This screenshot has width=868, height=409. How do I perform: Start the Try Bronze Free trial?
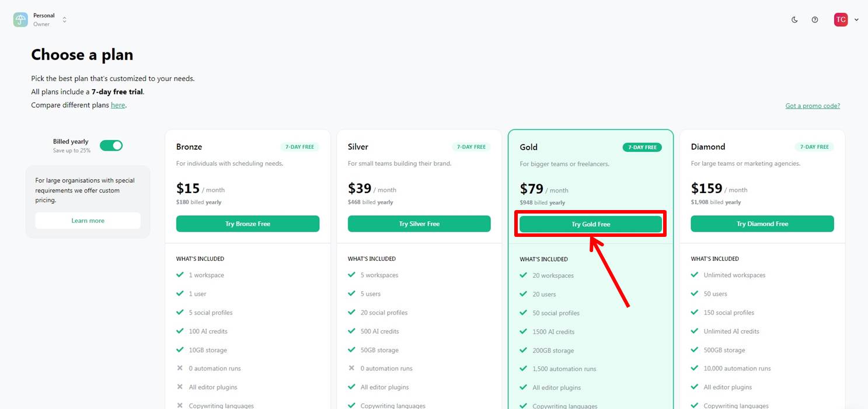click(x=247, y=224)
